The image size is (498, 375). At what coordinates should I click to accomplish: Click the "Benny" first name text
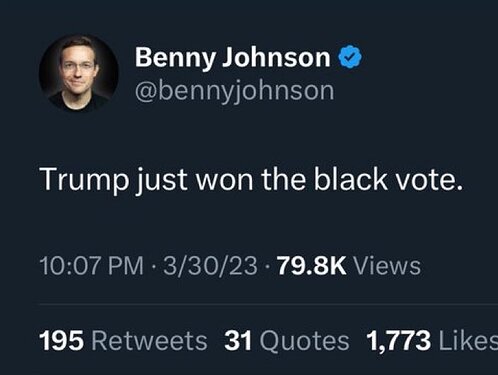click(175, 59)
